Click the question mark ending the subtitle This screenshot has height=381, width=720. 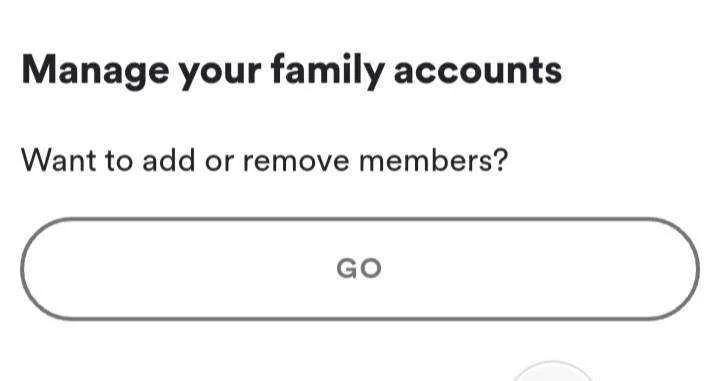click(x=501, y=160)
